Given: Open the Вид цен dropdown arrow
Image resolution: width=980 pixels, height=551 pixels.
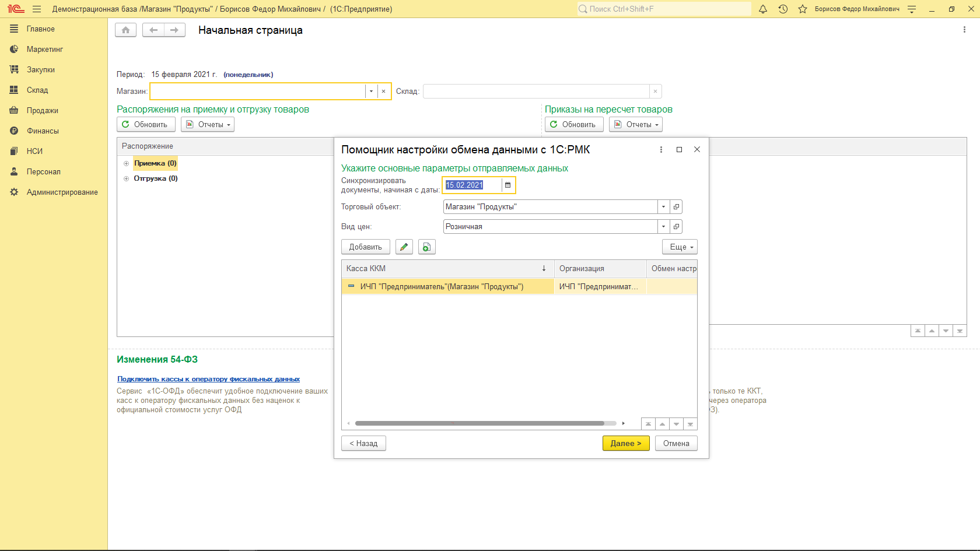Looking at the screenshot, I should click(663, 226).
